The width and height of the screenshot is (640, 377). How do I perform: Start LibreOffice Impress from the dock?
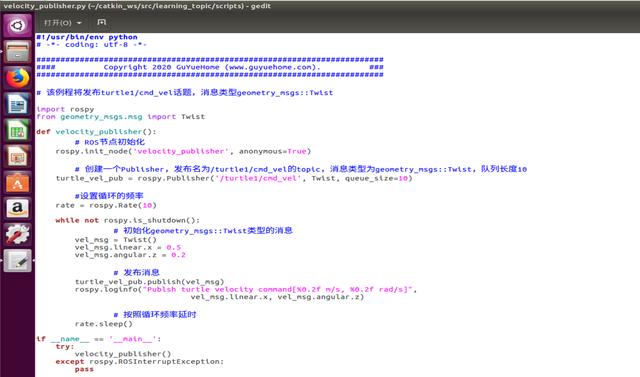pos(17,156)
